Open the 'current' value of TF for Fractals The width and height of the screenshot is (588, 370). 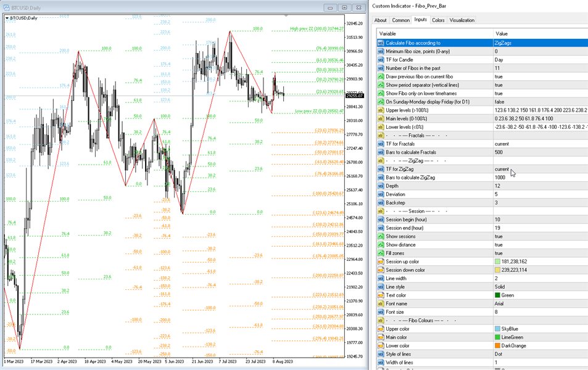coord(502,144)
